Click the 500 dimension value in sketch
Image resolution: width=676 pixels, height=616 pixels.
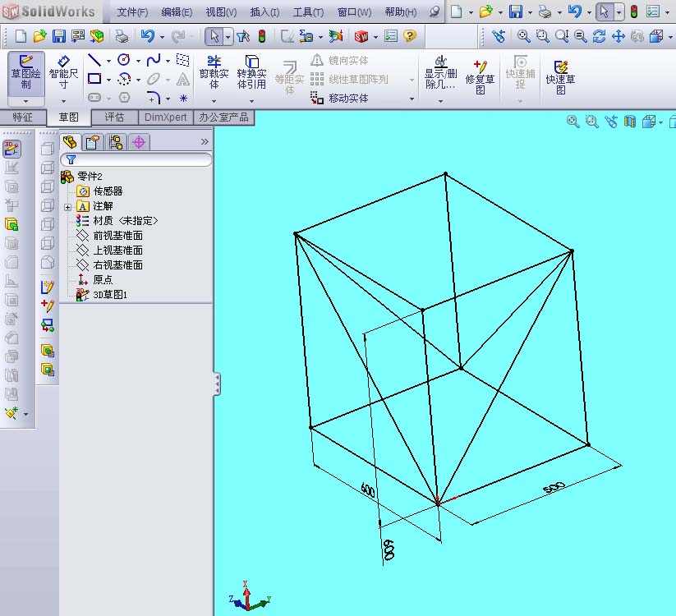[x=554, y=488]
